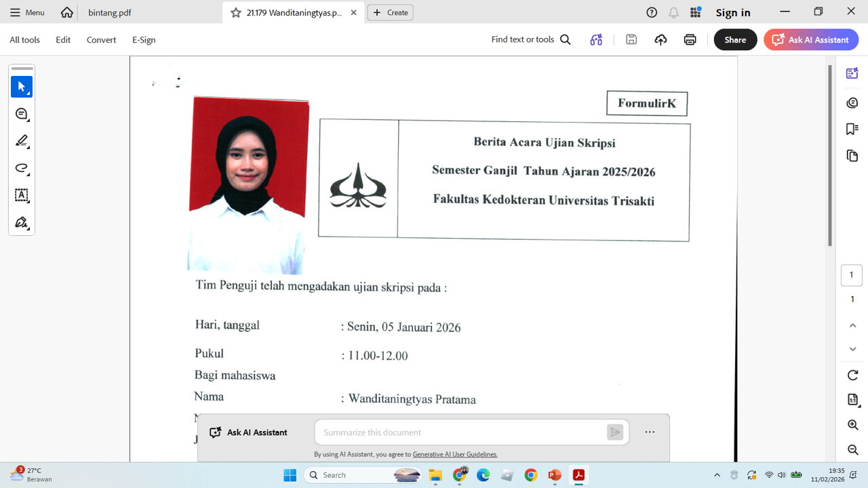Open the Generative AI User Guidelines link
Screen dimensions: 868x488
[x=455, y=454]
